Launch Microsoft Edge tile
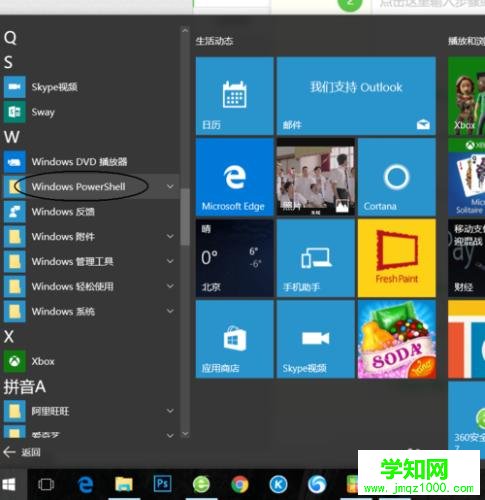 [x=235, y=177]
